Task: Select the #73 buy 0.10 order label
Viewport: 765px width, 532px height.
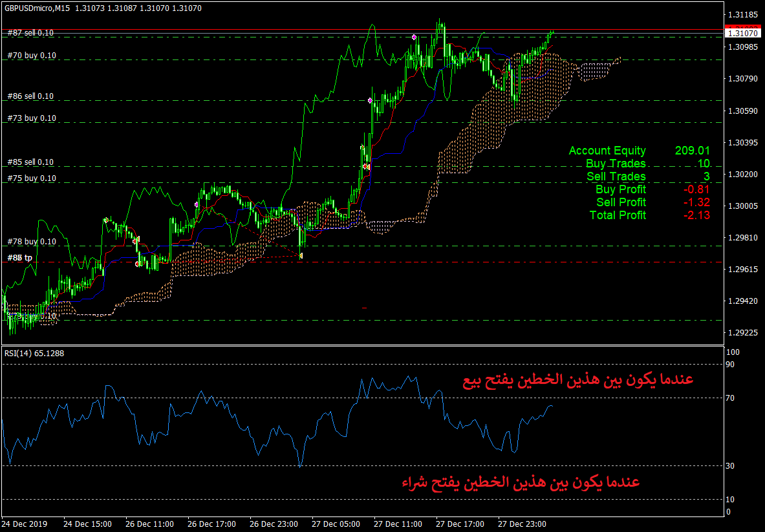Action: (x=32, y=118)
